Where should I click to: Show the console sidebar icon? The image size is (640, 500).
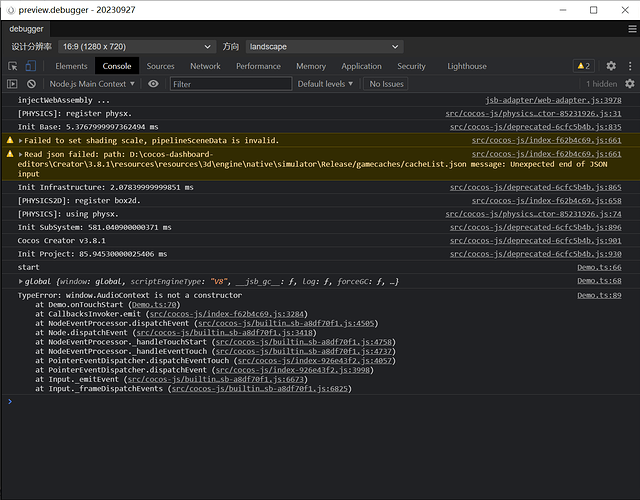12,84
